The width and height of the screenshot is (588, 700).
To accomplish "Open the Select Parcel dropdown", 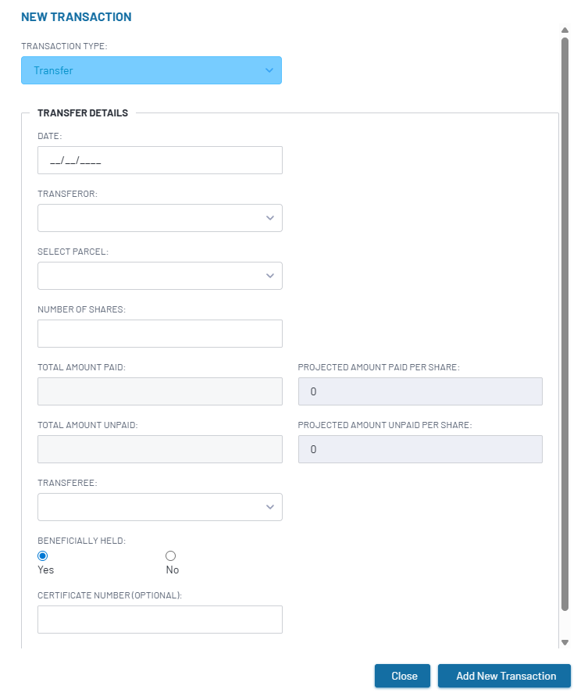I will (x=160, y=276).
